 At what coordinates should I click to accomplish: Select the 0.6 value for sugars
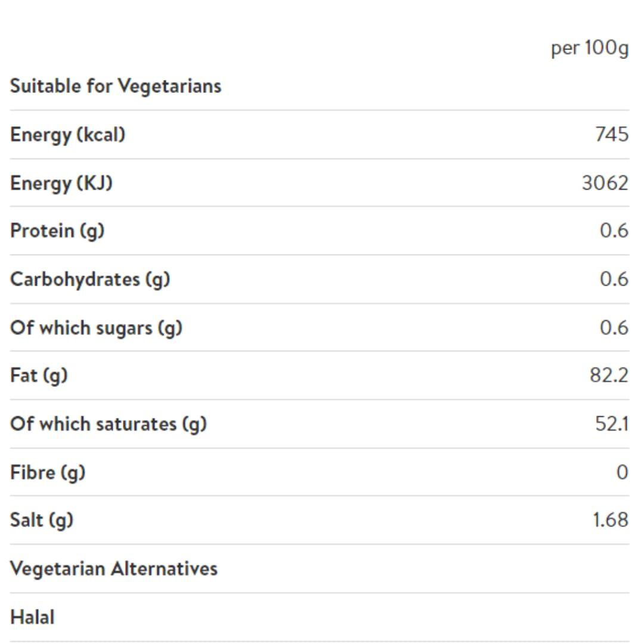coord(614,328)
